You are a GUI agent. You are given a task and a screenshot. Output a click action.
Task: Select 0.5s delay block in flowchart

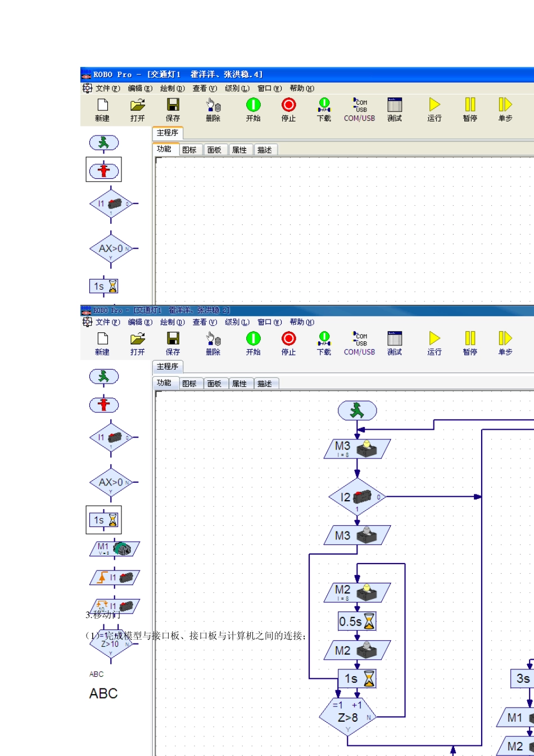click(x=357, y=622)
